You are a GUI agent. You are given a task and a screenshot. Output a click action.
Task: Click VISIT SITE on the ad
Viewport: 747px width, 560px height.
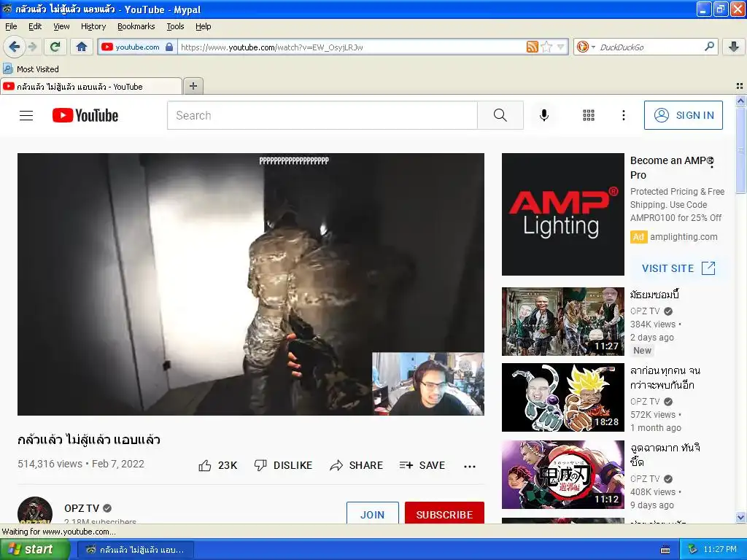point(678,268)
